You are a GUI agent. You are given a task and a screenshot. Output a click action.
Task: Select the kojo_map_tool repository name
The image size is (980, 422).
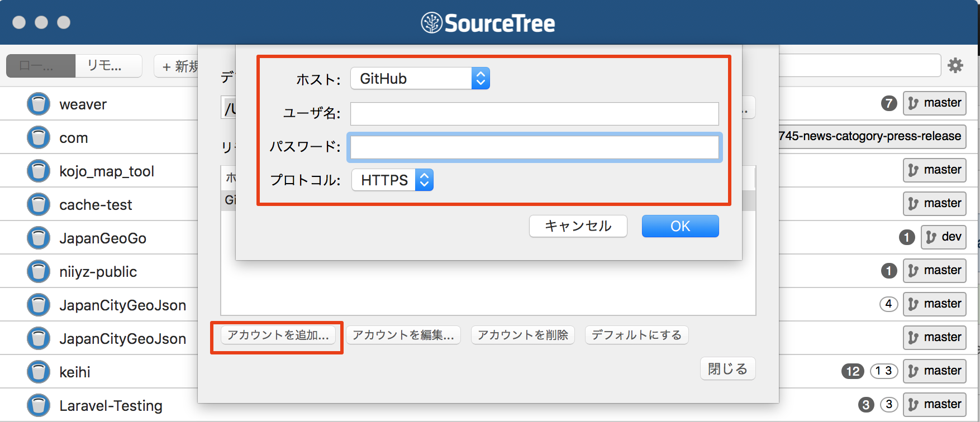tap(107, 171)
